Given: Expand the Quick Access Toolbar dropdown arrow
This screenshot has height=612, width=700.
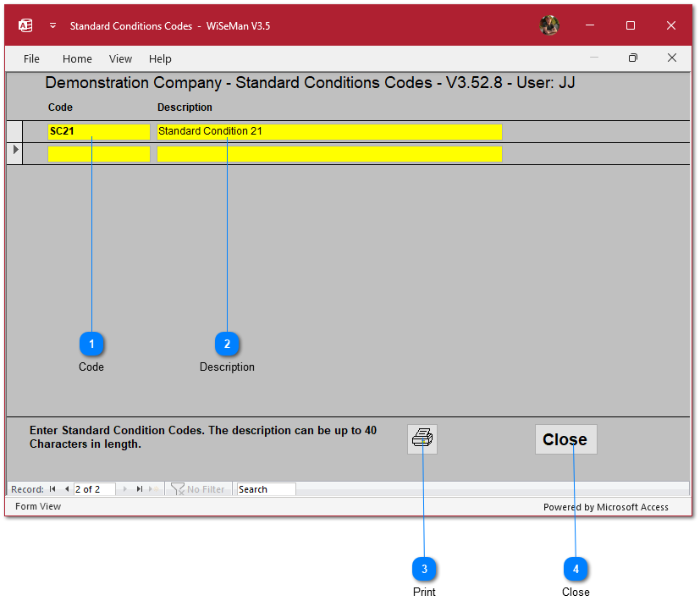Looking at the screenshot, I should pos(52,25).
